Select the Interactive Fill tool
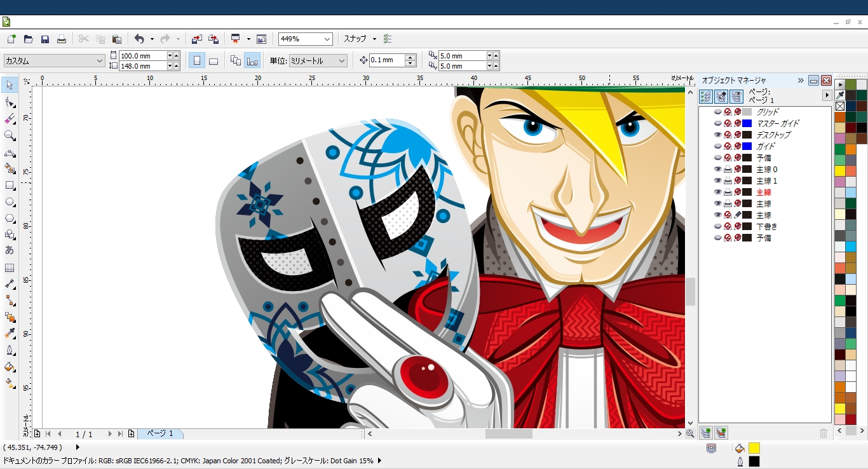This screenshot has height=469, width=868. [x=10, y=383]
